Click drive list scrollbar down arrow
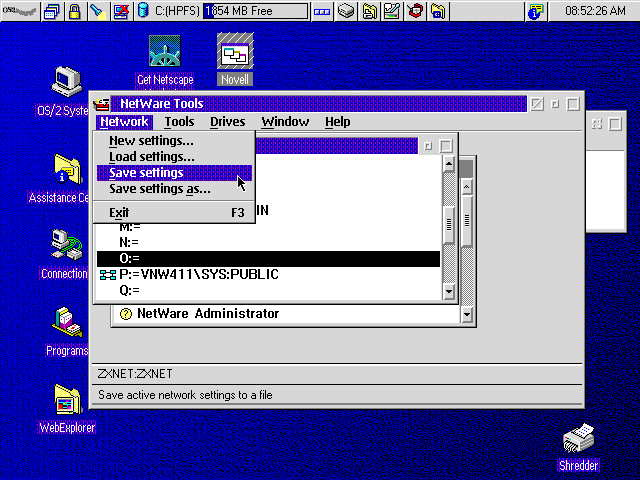The height and width of the screenshot is (480, 640). pyautogui.click(x=449, y=291)
